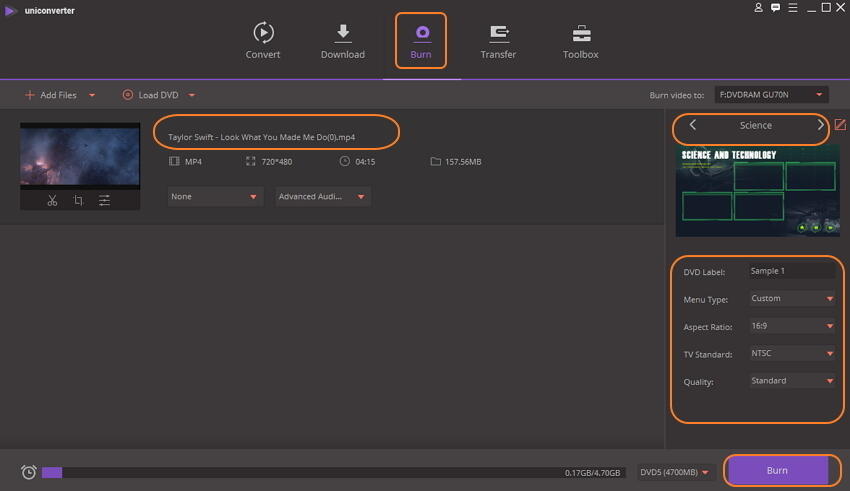Image resolution: width=850 pixels, height=491 pixels.
Task: Click the disc capacity progress bar
Action: pyautogui.click(x=334, y=473)
